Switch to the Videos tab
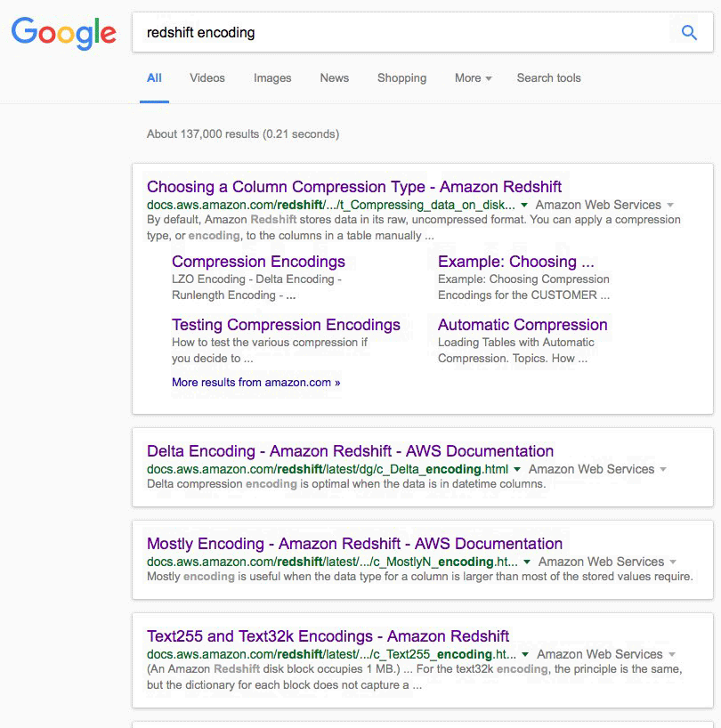The image size is (721, 728). pos(207,78)
